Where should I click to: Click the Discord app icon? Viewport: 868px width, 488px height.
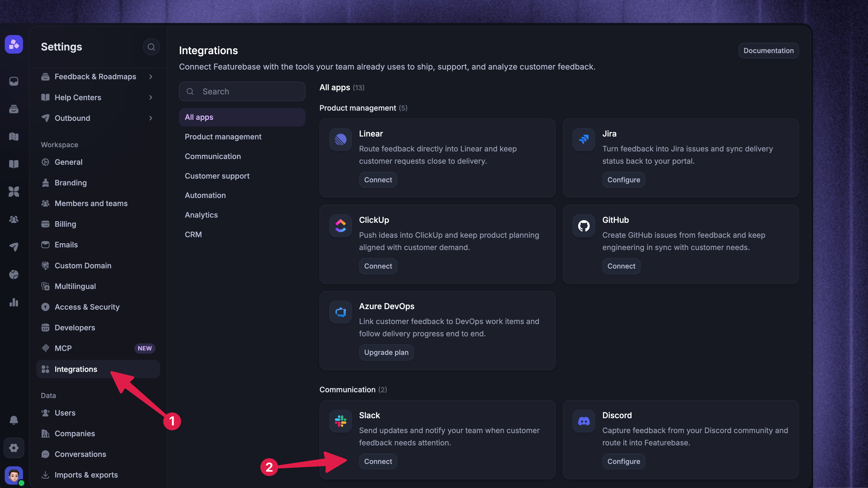point(584,421)
